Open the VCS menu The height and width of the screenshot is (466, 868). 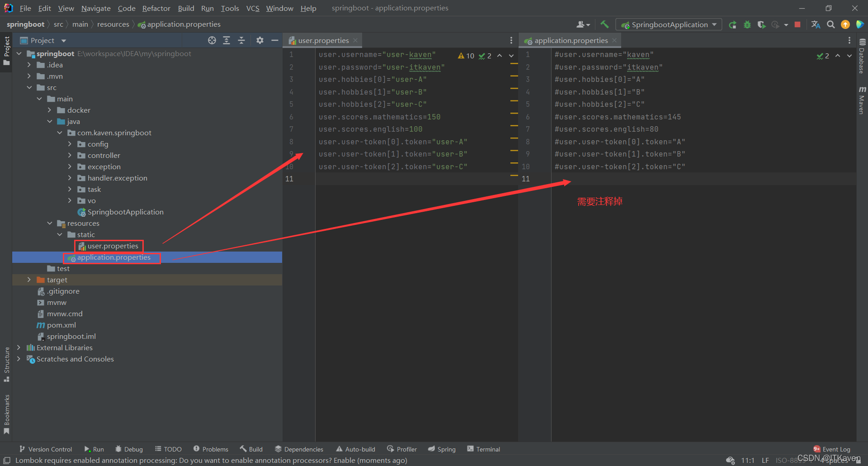pos(253,8)
